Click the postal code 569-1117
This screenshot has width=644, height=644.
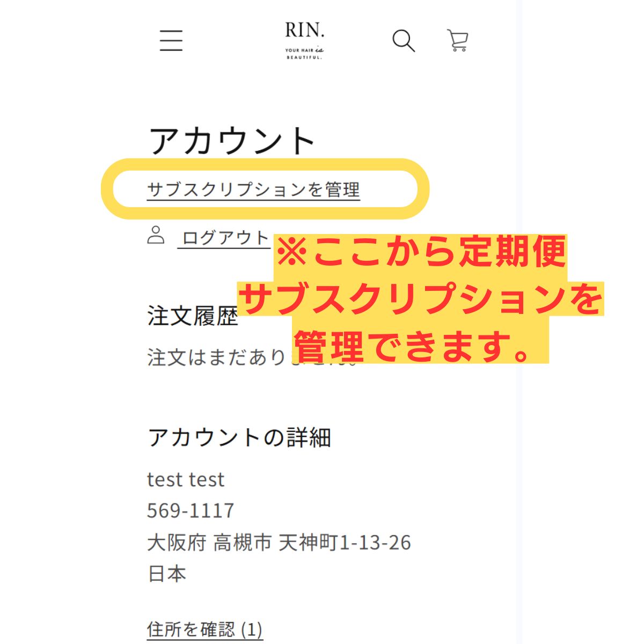click(191, 510)
